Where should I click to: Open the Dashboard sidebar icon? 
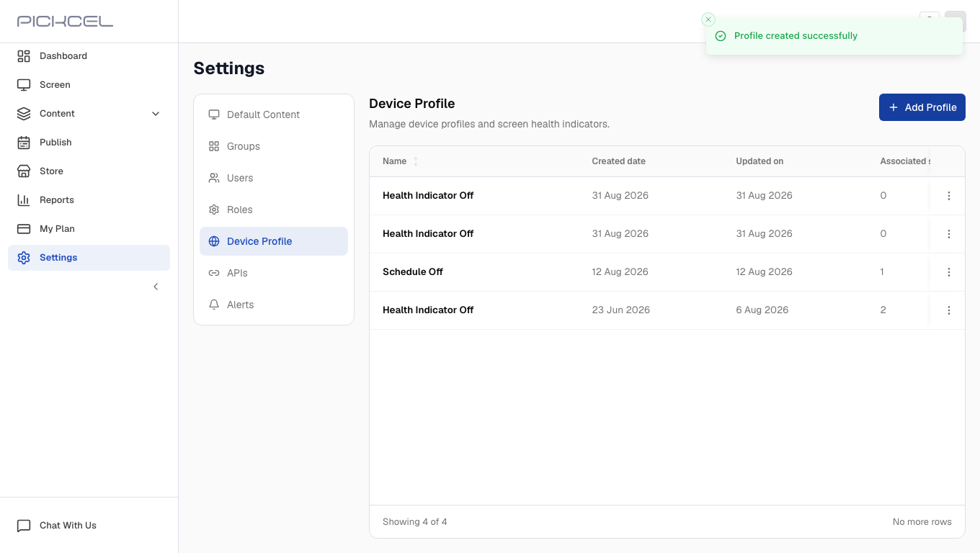pyautogui.click(x=24, y=56)
